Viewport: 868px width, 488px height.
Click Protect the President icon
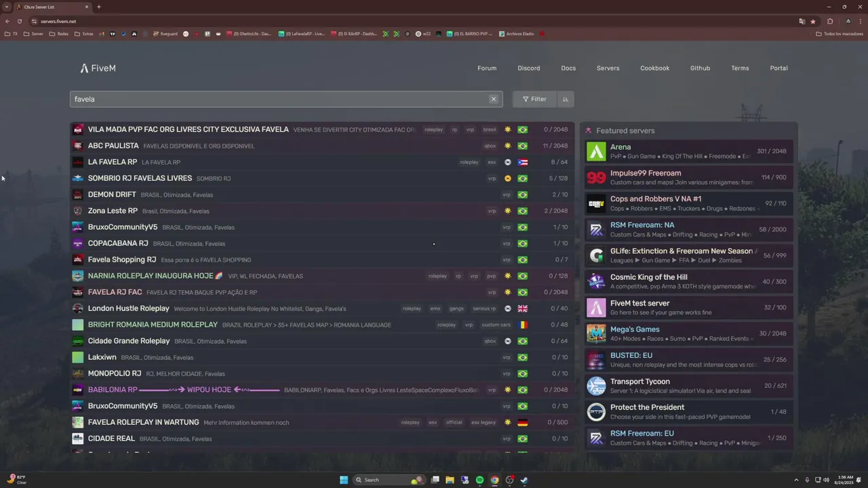(596, 412)
